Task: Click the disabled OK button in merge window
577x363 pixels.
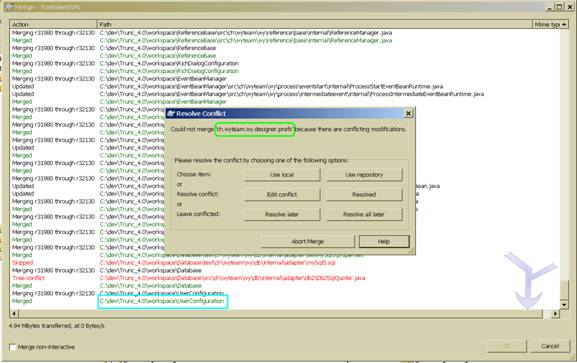Action: (506, 346)
